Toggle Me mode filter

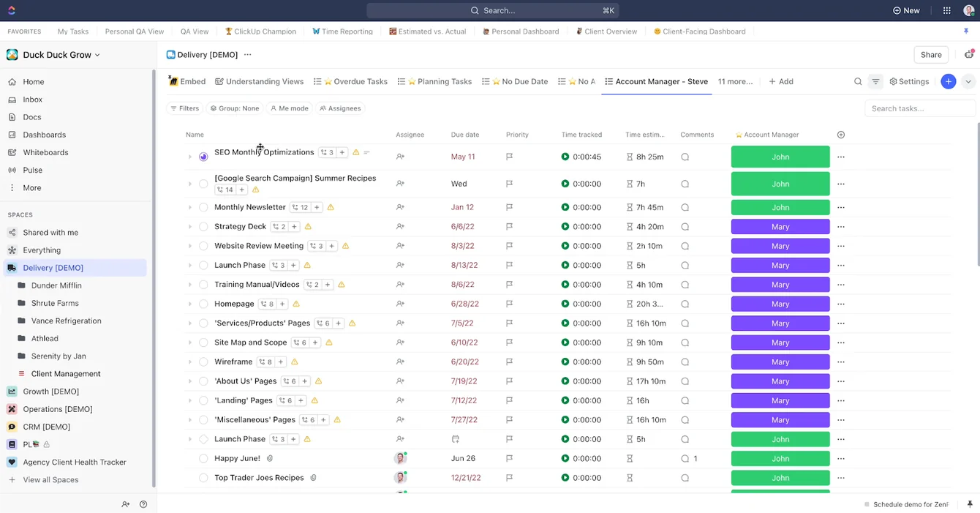(x=289, y=108)
